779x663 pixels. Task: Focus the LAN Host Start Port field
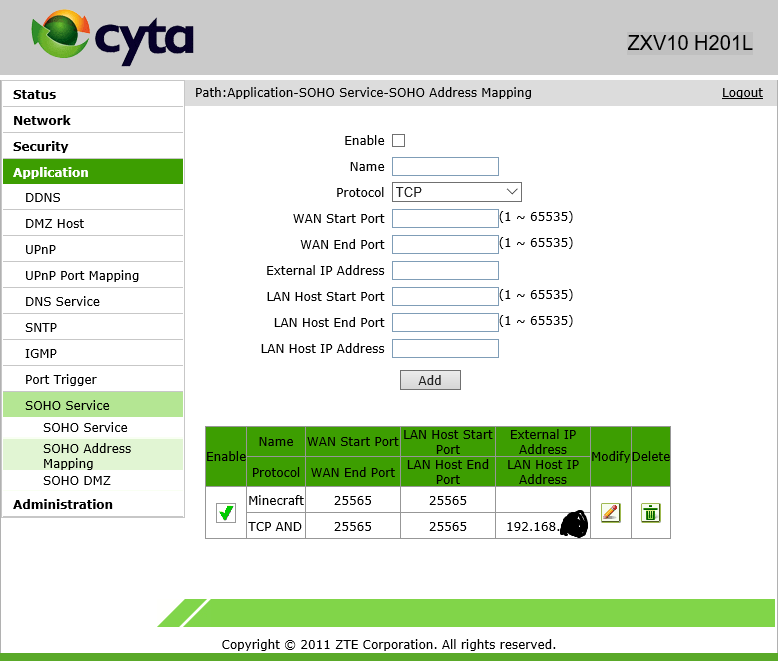coord(445,296)
